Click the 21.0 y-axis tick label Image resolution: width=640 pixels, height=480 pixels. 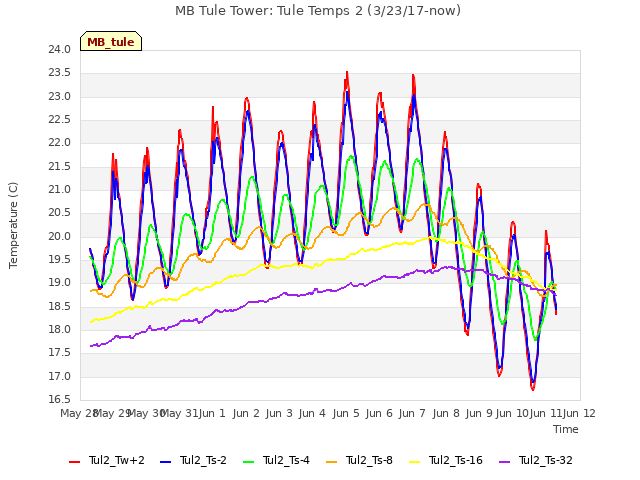coord(60,189)
